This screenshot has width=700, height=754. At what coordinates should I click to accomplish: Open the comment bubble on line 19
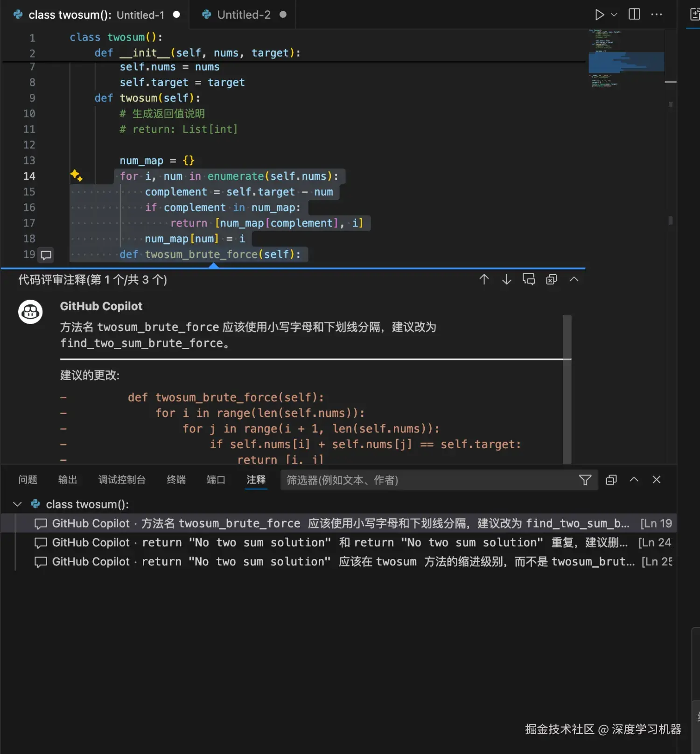pos(46,255)
